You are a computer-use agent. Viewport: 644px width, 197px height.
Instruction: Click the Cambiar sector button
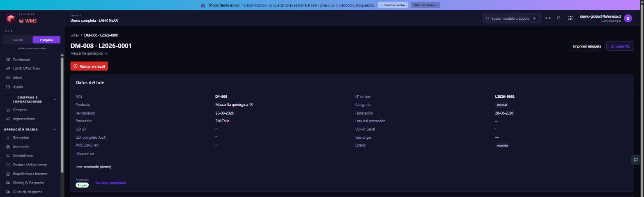tap(393, 5)
